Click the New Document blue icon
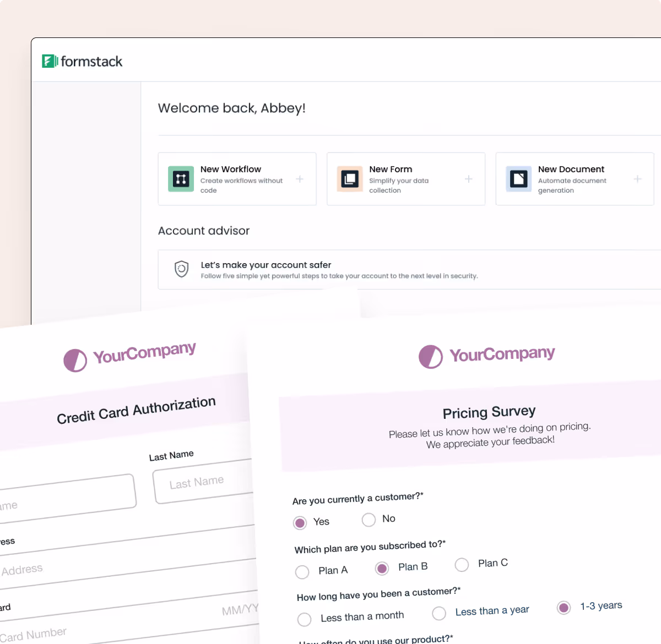The image size is (661, 644). pyautogui.click(x=519, y=179)
